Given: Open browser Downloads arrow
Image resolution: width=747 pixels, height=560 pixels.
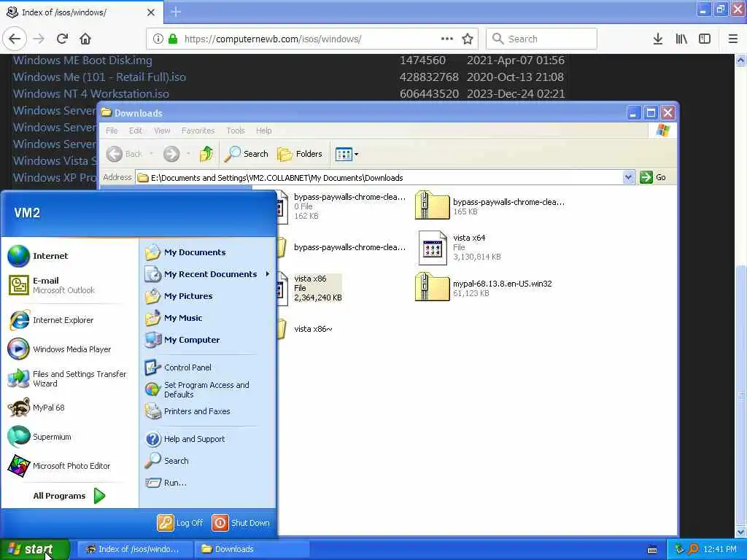Looking at the screenshot, I should pos(658,39).
